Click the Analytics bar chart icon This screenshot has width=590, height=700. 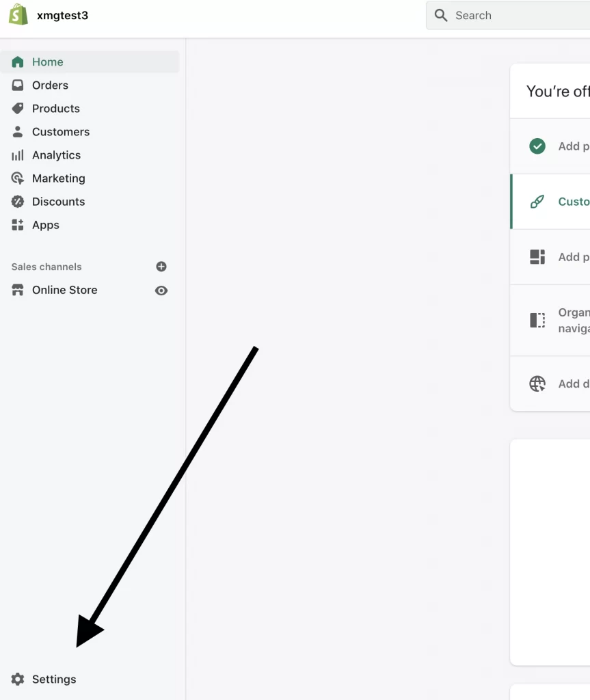point(17,155)
